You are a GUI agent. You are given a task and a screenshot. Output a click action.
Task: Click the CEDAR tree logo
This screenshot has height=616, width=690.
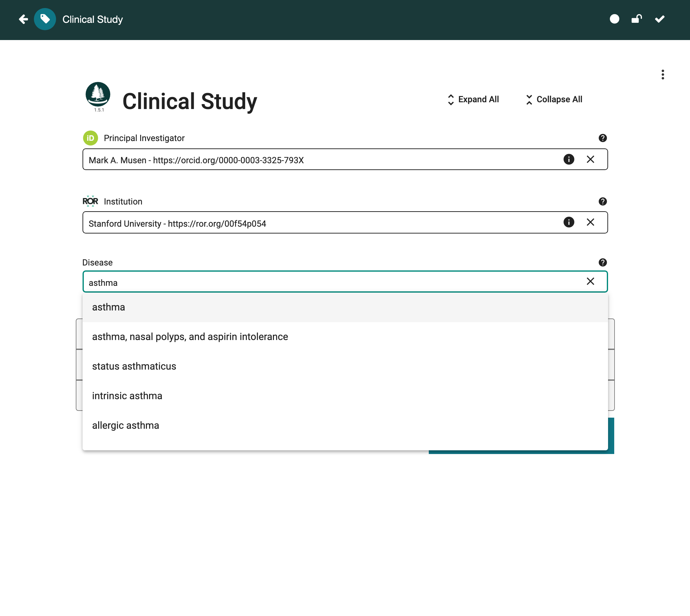98,95
